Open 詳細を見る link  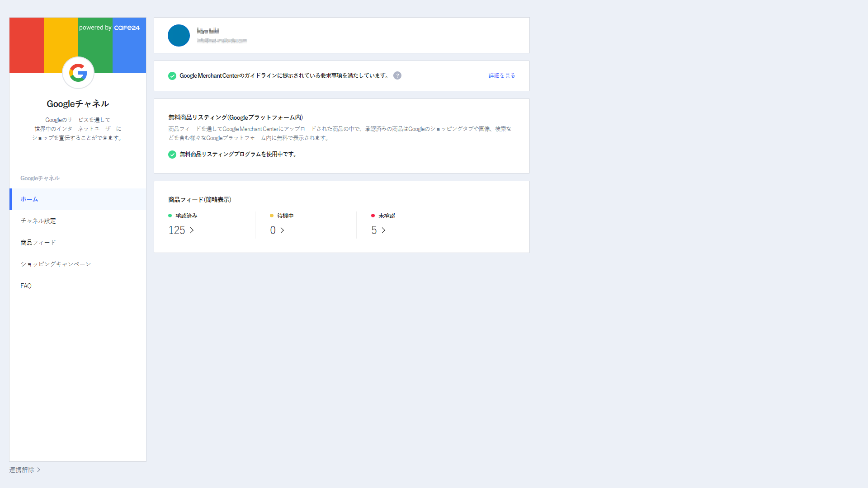click(x=502, y=75)
